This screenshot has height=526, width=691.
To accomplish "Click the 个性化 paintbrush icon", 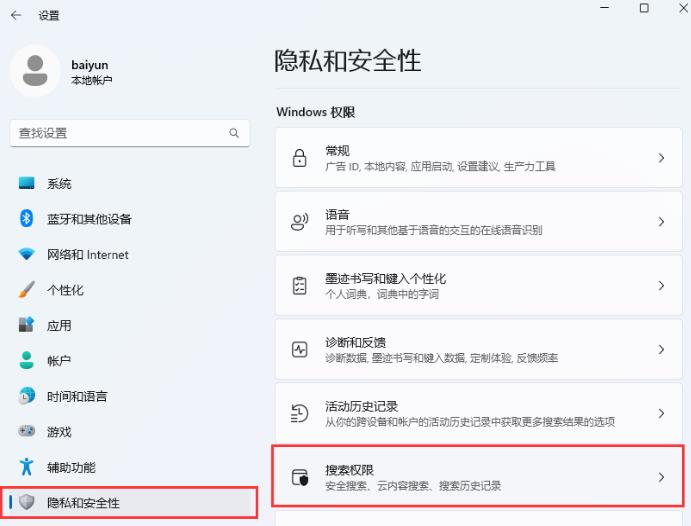I will pyautogui.click(x=26, y=289).
